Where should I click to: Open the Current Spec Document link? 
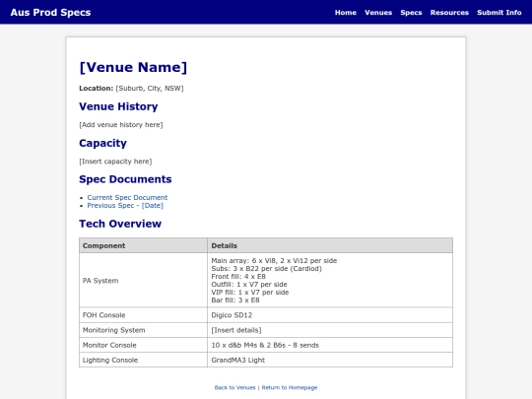pos(127,197)
